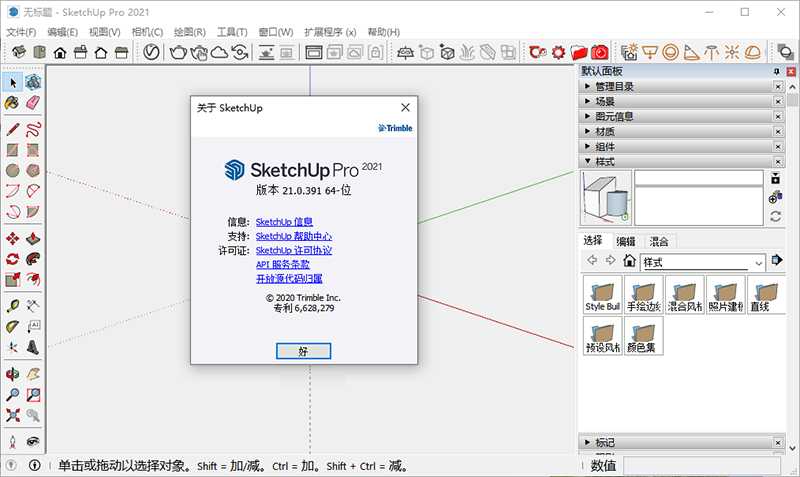The image size is (800, 477).
Task: Choose the Circle drawing tool
Action: coord(13,170)
